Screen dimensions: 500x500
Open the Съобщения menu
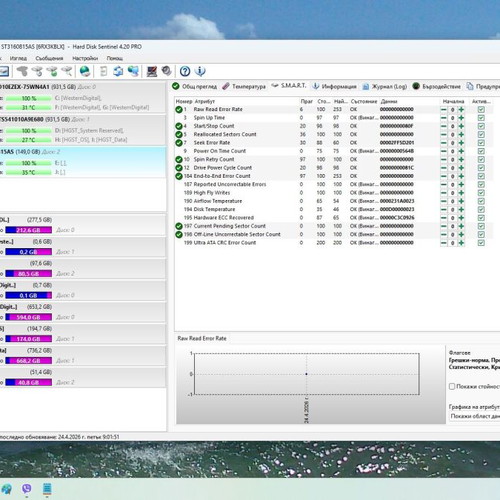coord(49,58)
